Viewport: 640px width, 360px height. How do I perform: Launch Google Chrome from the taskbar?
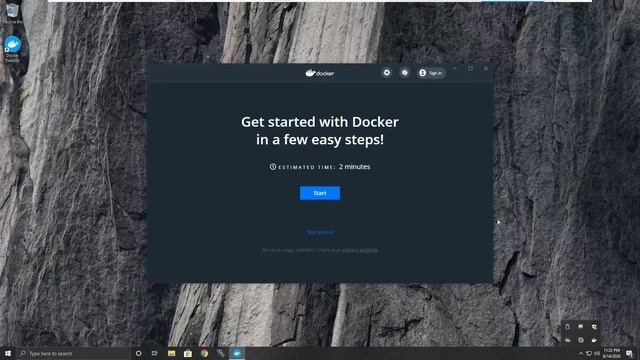[204, 353]
